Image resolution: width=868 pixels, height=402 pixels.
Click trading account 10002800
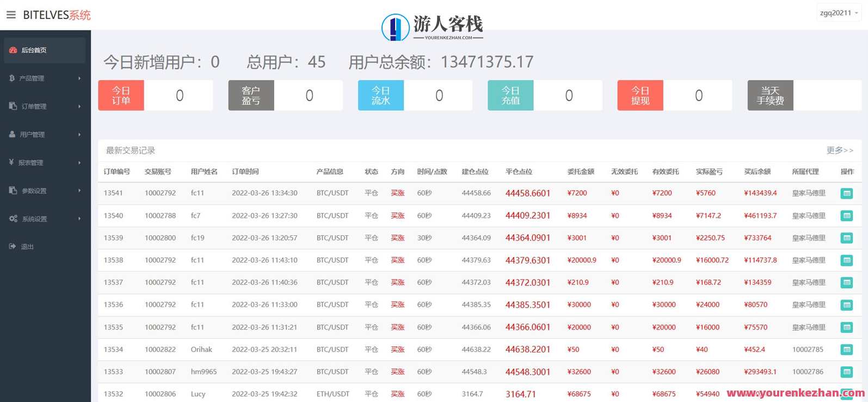click(x=161, y=238)
